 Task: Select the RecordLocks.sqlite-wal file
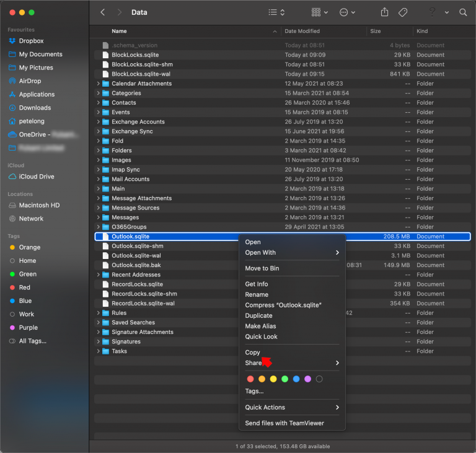(283, 303)
